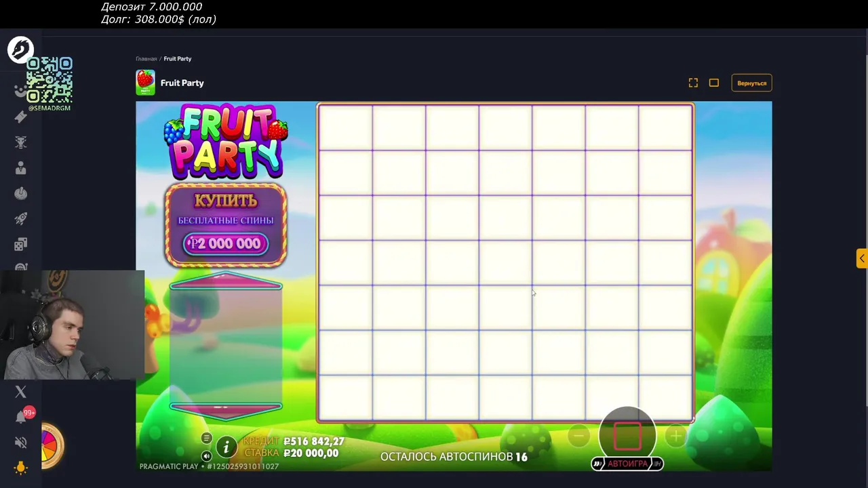Buy free spins for ₽2 000 000
This screenshot has width=868, height=488.
point(226,226)
